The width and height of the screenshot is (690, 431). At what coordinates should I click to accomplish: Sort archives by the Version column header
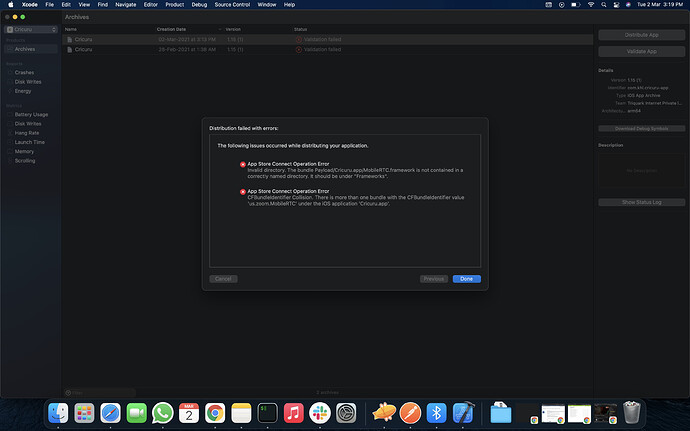(x=233, y=29)
